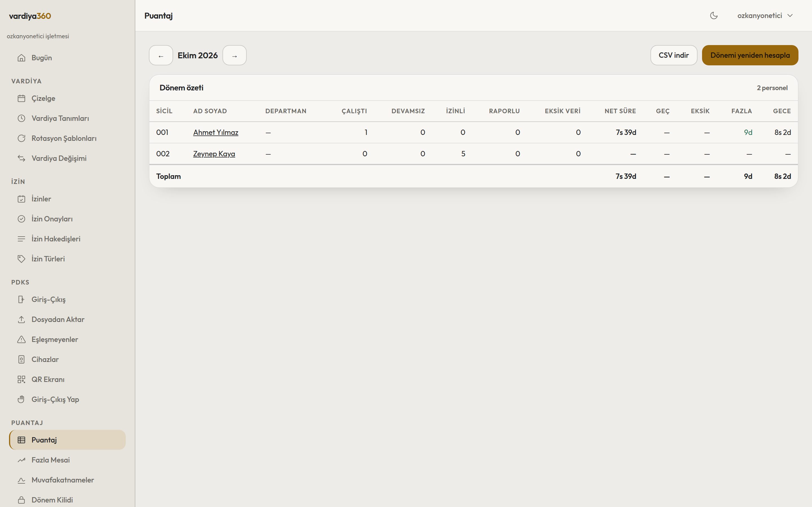The height and width of the screenshot is (507, 812).
Task: Open the Dönem Kilidi menu item
Action: pos(67,500)
